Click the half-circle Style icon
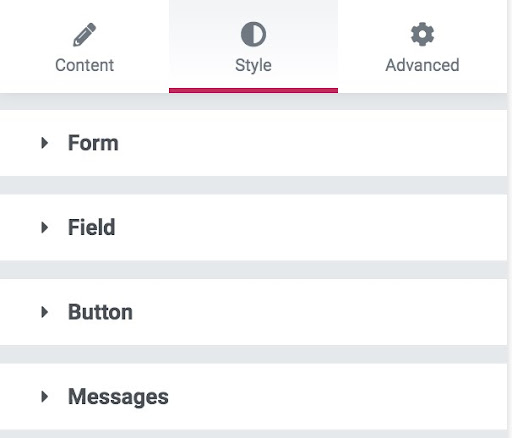 [253, 34]
